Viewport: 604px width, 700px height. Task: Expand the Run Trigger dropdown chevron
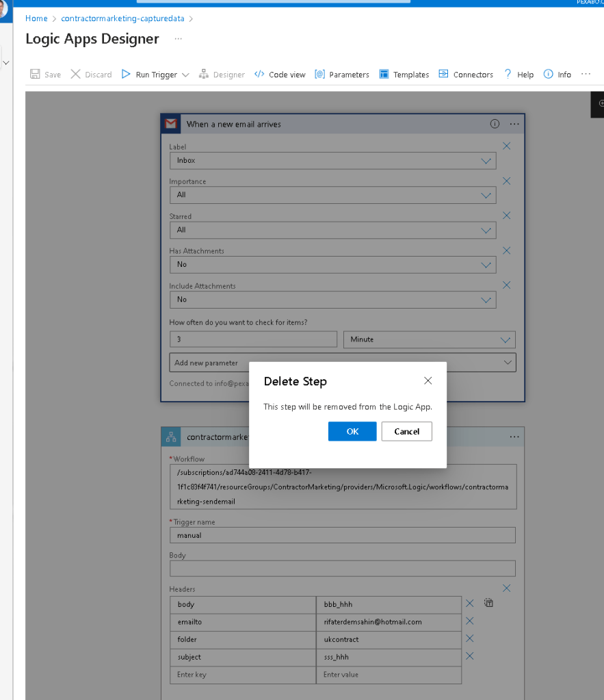pos(185,75)
